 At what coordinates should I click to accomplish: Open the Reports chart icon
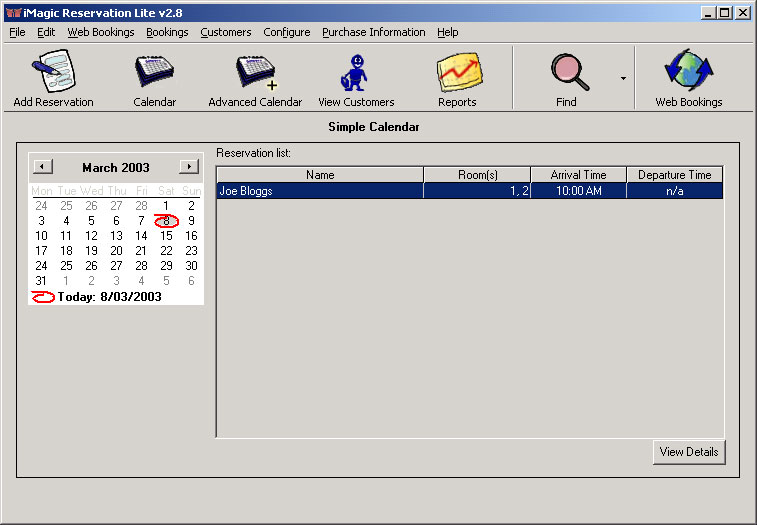pyautogui.click(x=459, y=72)
